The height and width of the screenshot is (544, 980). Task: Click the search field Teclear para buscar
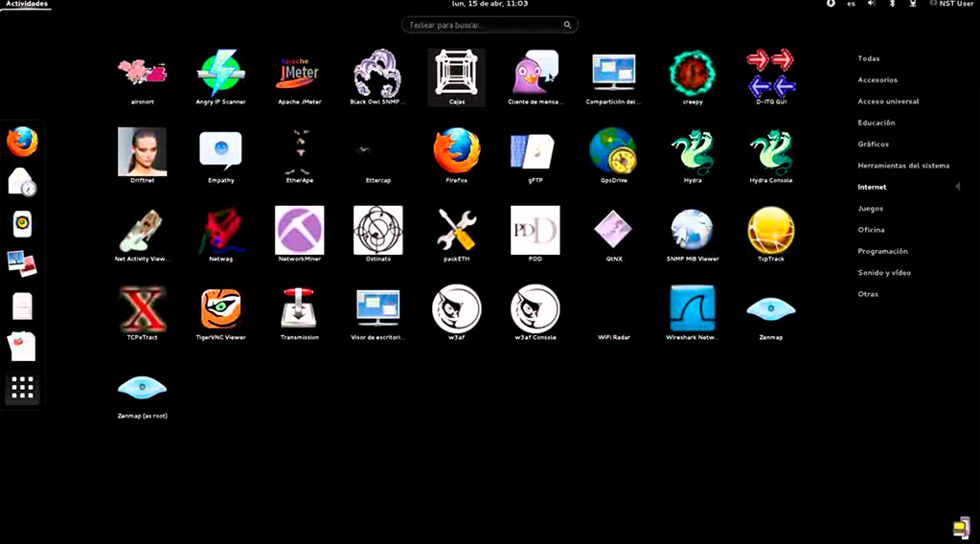click(490, 25)
